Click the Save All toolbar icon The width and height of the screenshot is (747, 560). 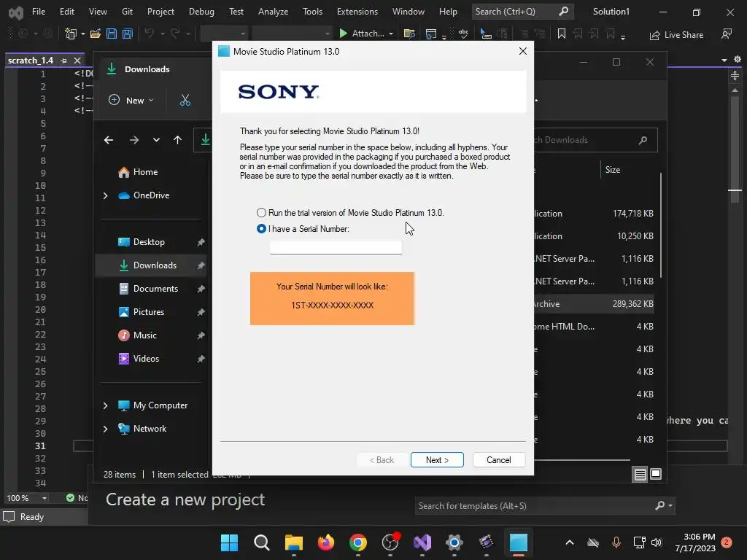coord(127,34)
